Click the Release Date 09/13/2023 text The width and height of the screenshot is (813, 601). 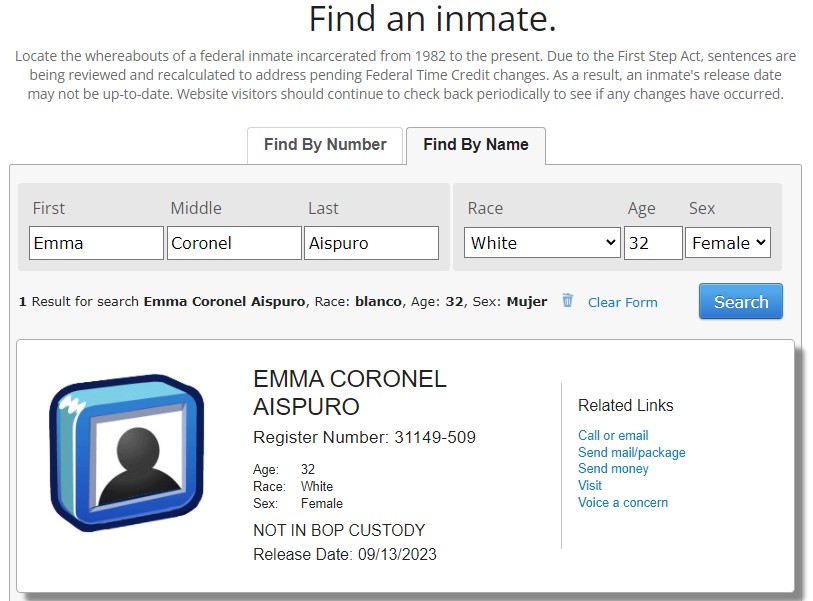pos(345,554)
